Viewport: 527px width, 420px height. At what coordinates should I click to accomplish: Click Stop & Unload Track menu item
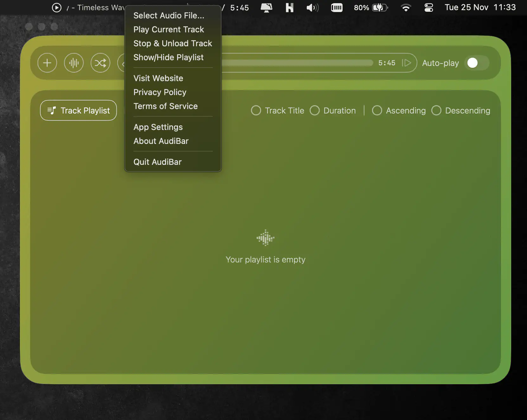click(x=172, y=43)
